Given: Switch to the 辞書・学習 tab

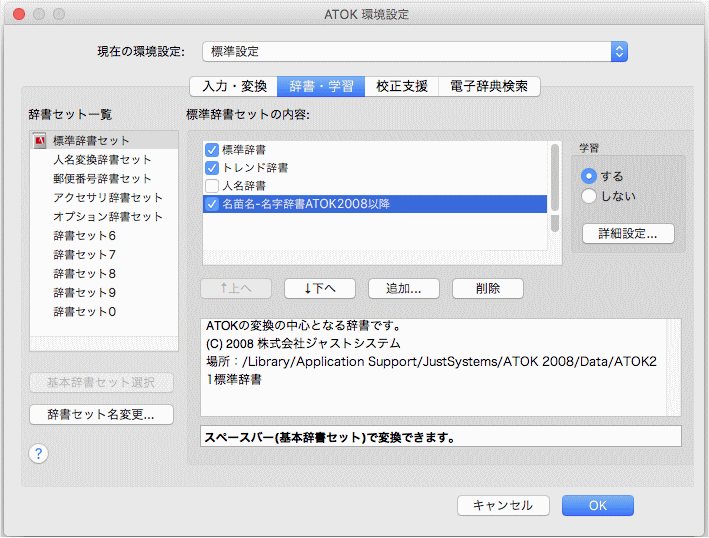Looking at the screenshot, I should tap(321, 86).
